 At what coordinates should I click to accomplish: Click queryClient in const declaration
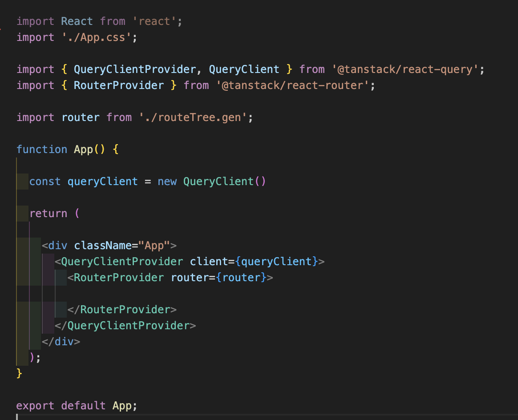click(102, 182)
